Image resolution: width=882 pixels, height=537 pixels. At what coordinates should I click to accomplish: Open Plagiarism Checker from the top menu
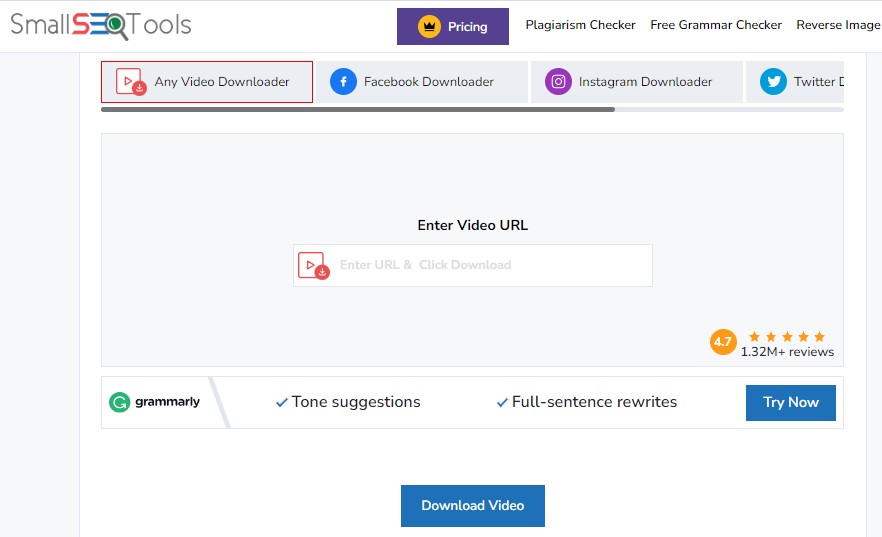tap(580, 25)
